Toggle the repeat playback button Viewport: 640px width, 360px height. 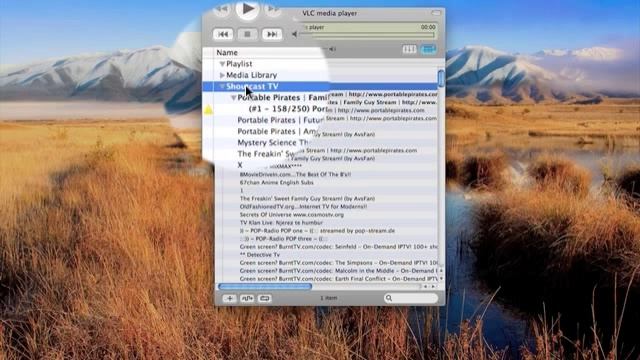click(264, 298)
